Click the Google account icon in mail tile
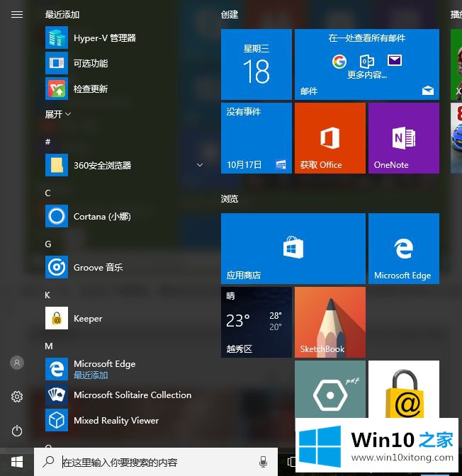The height and width of the screenshot is (476, 462). [339, 62]
